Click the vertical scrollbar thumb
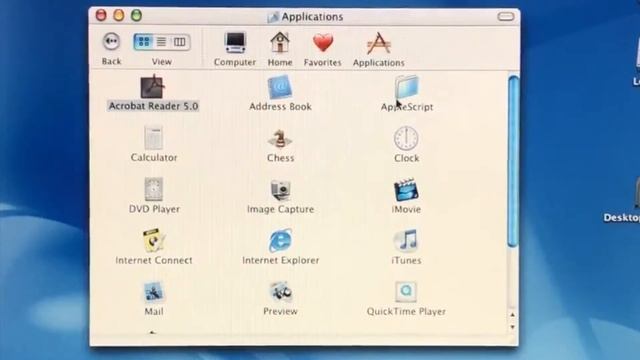640x360 pixels. pyautogui.click(x=513, y=161)
